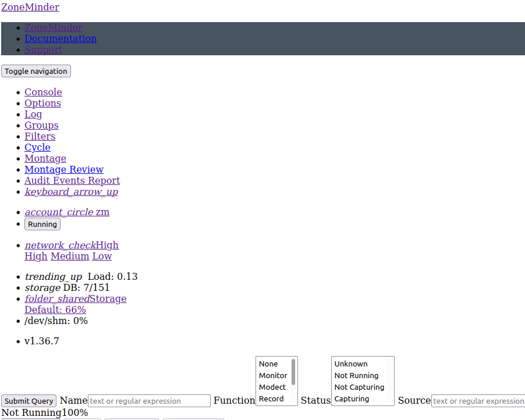The height and width of the screenshot is (420, 525).
Task: Open the Audit Events Report
Action: [x=72, y=180]
